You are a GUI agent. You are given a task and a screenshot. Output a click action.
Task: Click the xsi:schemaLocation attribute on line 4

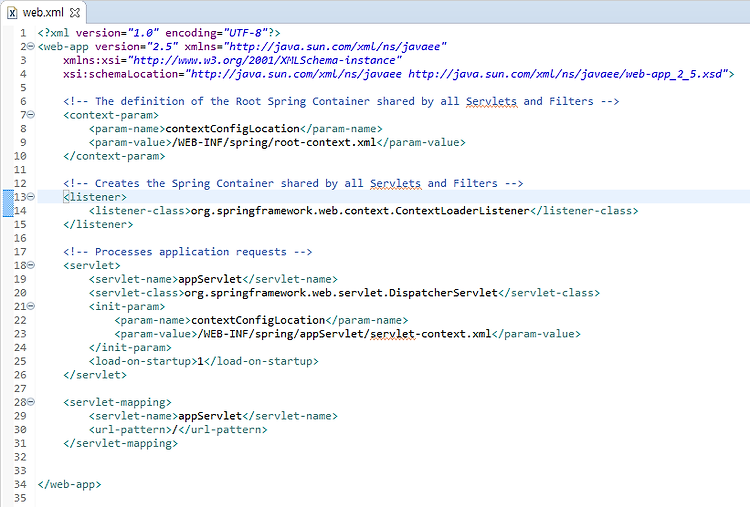[395, 74]
